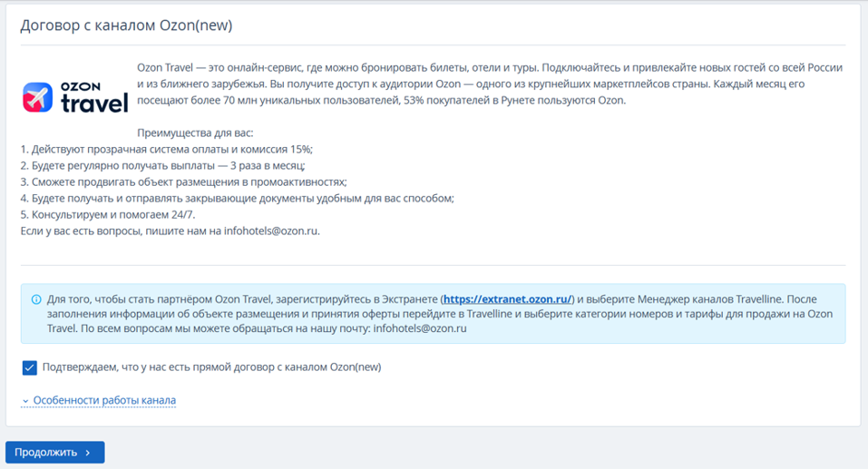868x469 pixels.
Task: Click the Преимущества для вас: text
Action: coord(195,132)
